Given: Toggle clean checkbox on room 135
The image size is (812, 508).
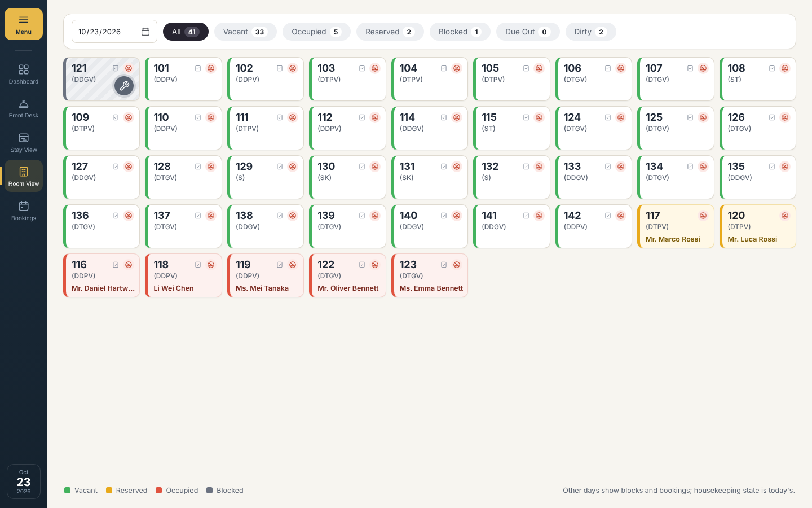Looking at the screenshot, I should click(772, 167).
